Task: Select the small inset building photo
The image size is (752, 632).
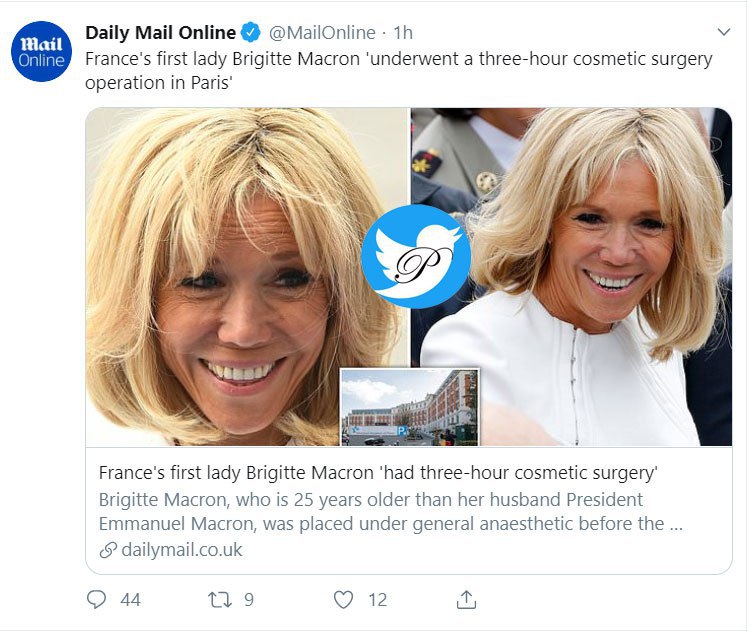Action: 410,407
